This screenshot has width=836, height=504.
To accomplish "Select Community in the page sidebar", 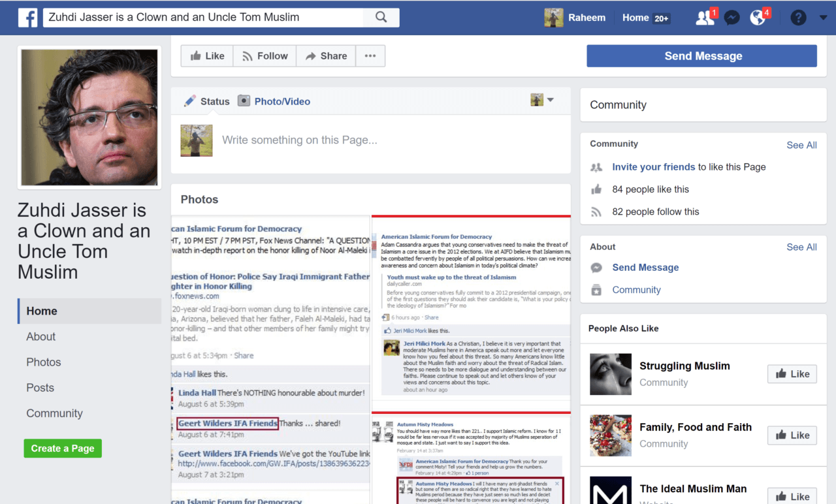I will tap(54, 413).
